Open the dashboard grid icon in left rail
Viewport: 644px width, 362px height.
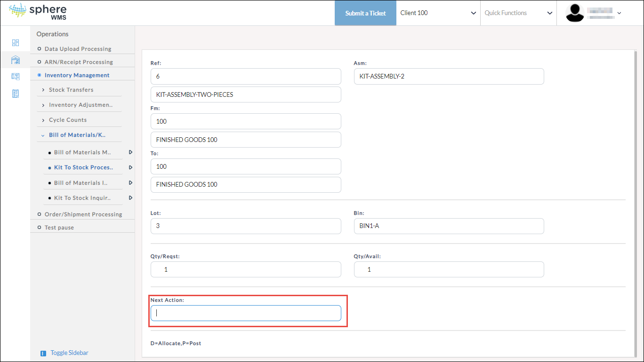[16, 43]
